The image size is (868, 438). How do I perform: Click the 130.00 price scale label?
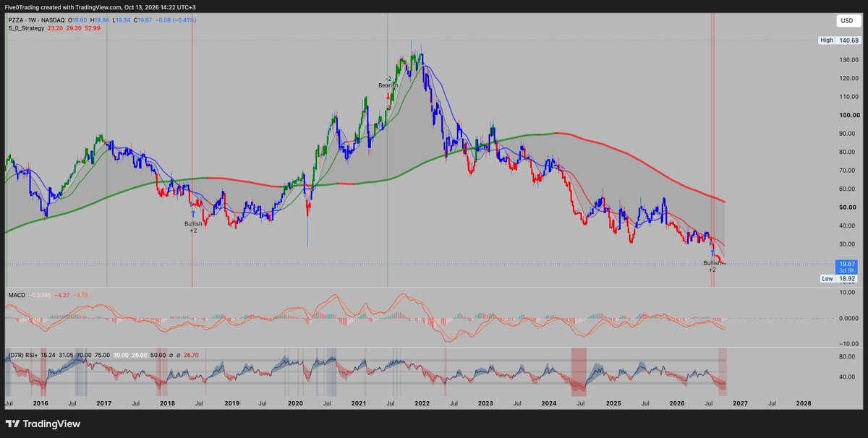tap(849, 59)
